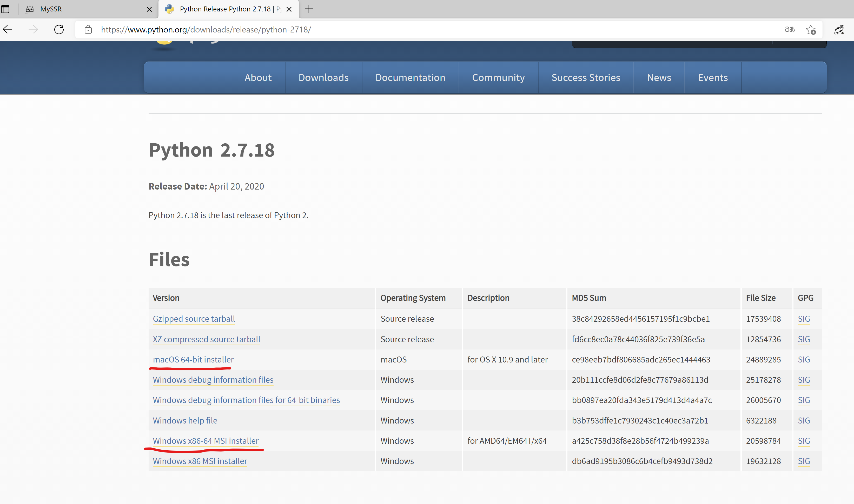
Task: Download the Windows x86-64 MSI installer
Action: [206, 441]
